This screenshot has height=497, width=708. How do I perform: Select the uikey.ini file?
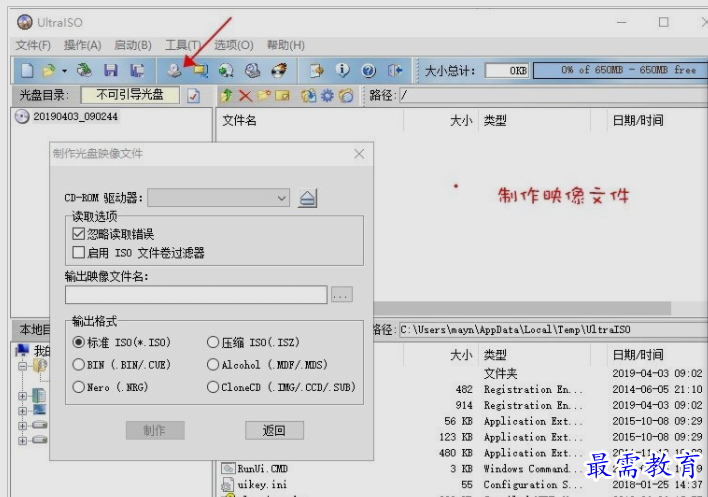click(262, 484)
